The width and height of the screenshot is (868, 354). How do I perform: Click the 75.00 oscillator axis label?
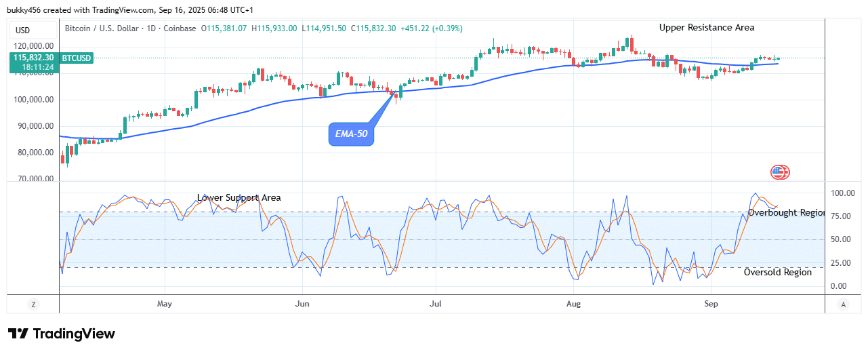pos(842,216)
